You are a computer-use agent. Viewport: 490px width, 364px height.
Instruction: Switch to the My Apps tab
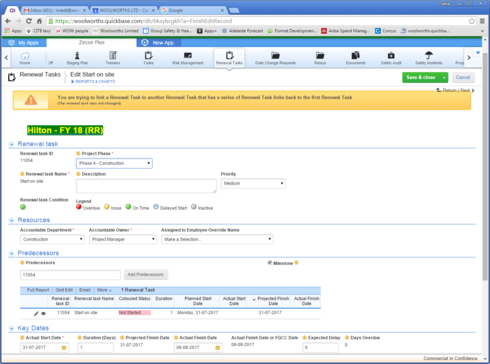coord(24,43)
